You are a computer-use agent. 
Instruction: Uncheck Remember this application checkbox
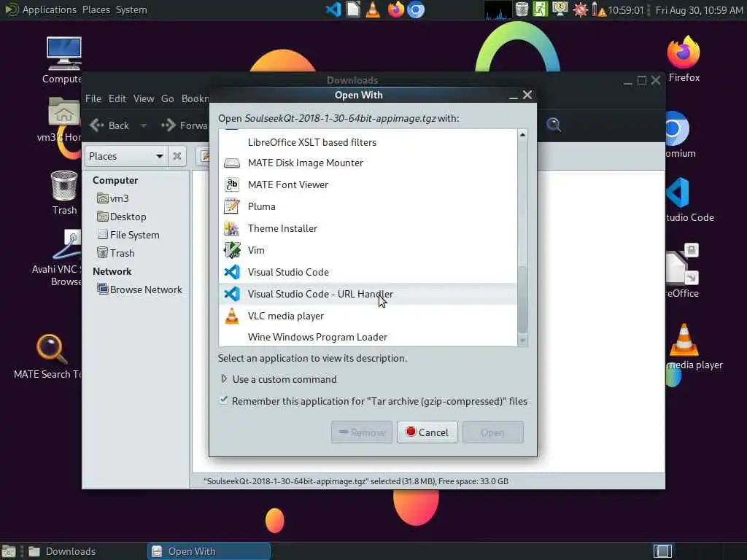tap(223, 400)
